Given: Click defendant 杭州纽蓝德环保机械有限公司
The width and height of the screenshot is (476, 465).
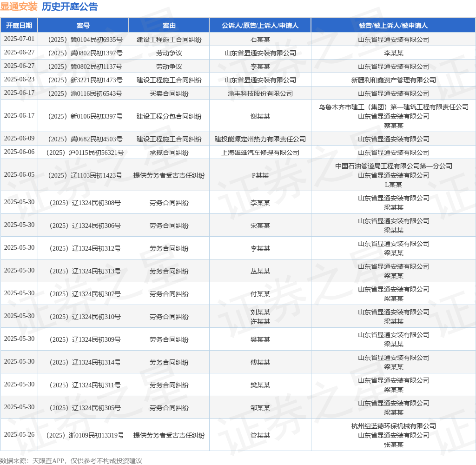Looking at the screenshot, I should point(393,426).
